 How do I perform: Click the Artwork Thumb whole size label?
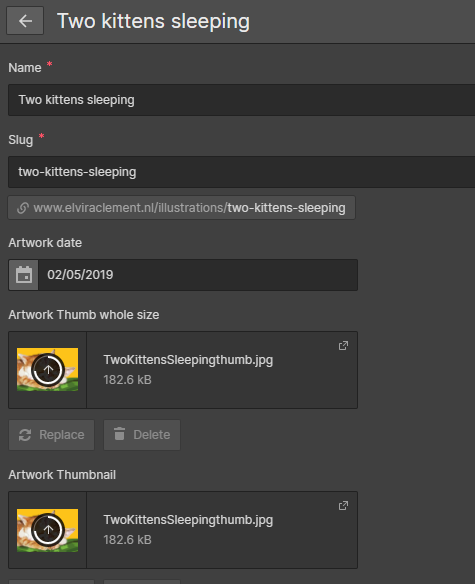click(x=84, y=315)
